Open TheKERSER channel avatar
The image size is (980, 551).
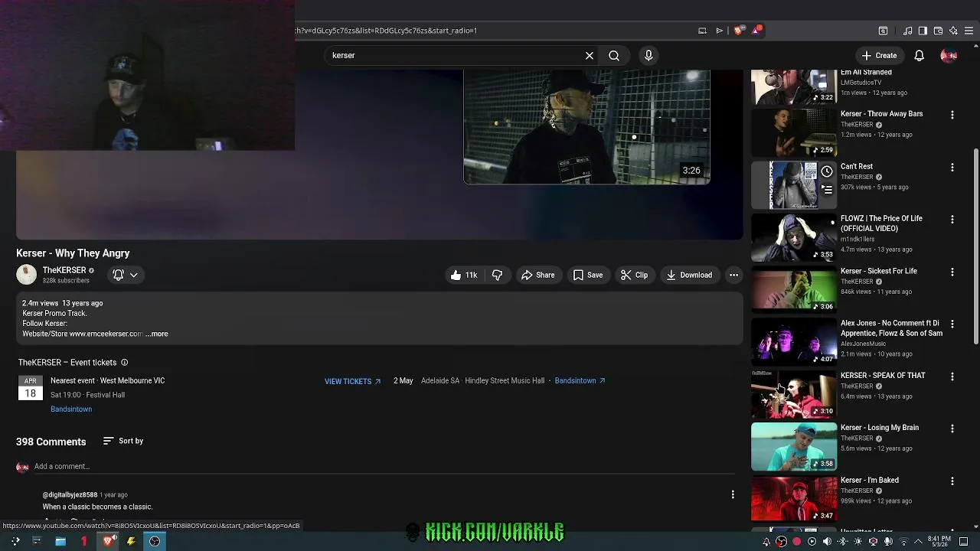pos(26,275)
